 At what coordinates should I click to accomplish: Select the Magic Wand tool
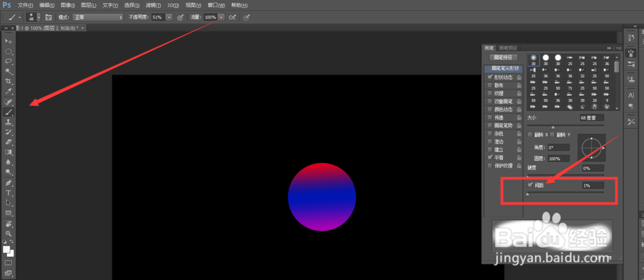click(8, 71)
